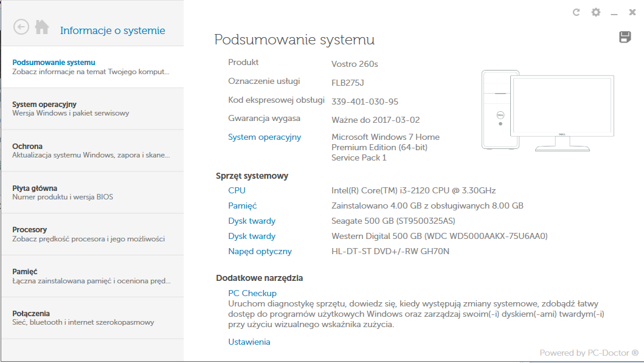Viewport: 644px width, 363px height.
Task: Select the Podsumowanie systemu sidebar item
Action: pos(92,67)
